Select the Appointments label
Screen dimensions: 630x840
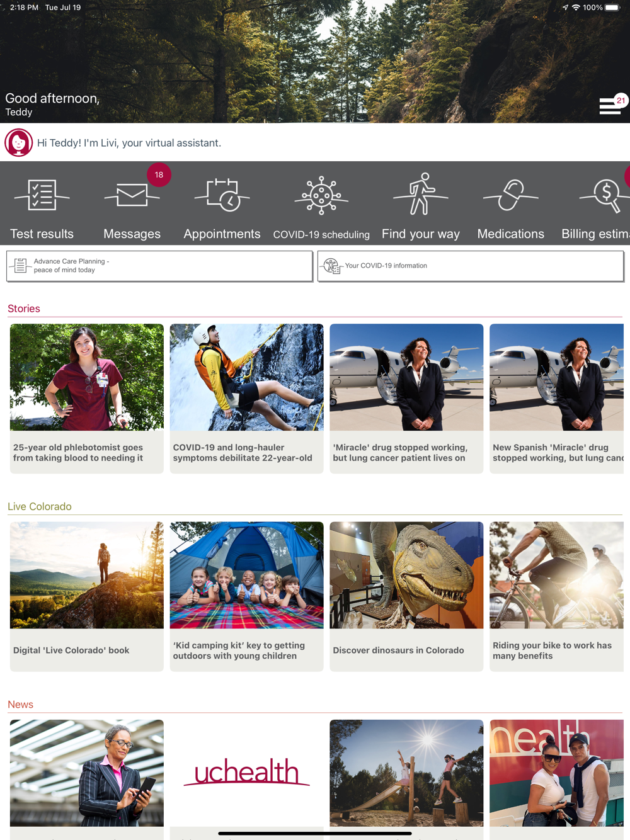[x=222, y=234]
